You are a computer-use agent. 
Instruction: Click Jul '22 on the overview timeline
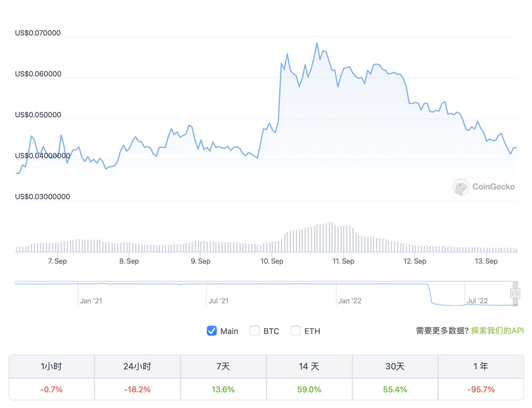(478, 300)
